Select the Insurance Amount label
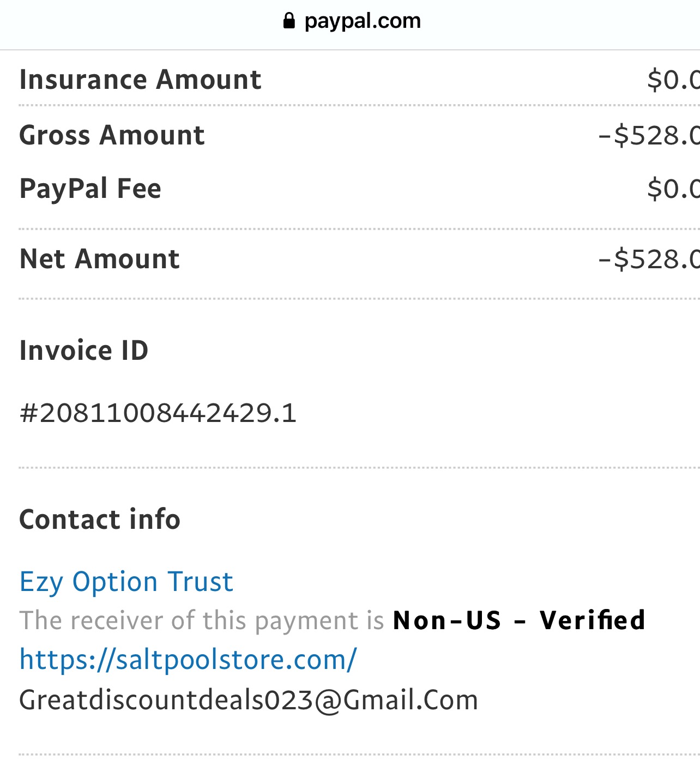The image size is (700, 760). pyautogui.click(x=140, y=80)
